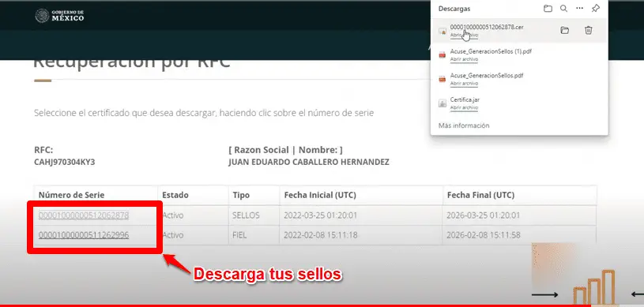Select Activo status in SELLOS row
This screenshot has height=307, width=644.
(x=173, y=215)
